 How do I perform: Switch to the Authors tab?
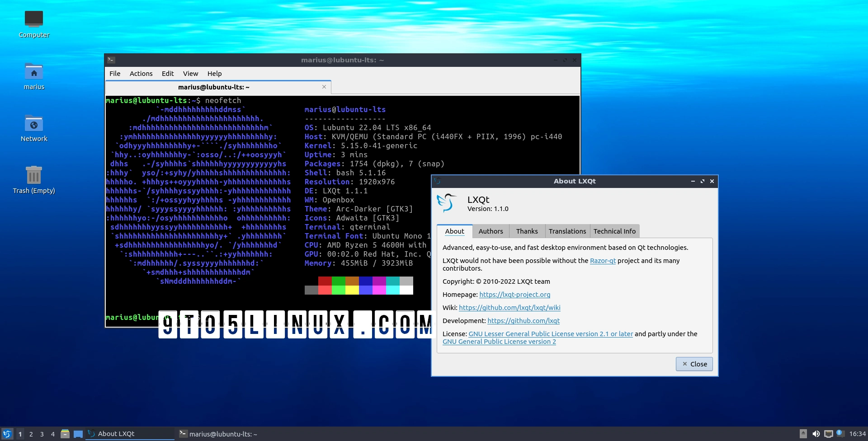coord(491,231)
